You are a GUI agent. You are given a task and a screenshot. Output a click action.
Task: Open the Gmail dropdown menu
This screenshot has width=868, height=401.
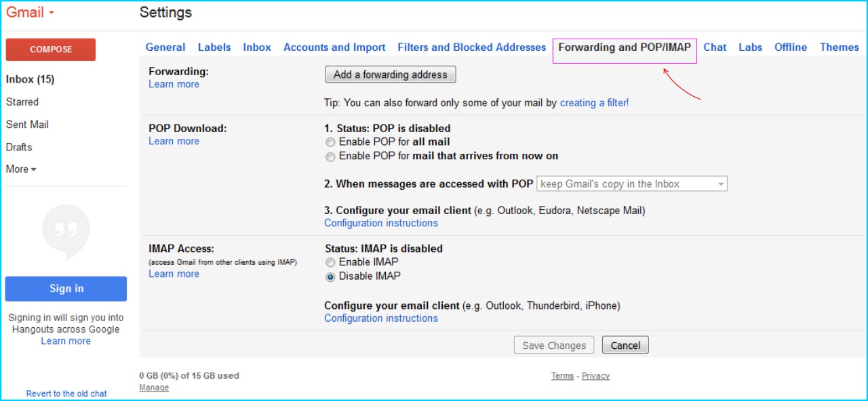coord(31,13)
